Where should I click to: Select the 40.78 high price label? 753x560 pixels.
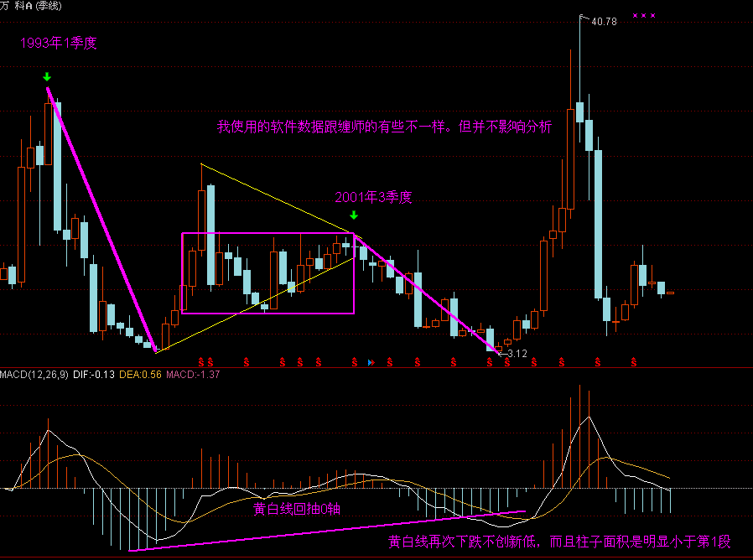click(x=604, y=22)
